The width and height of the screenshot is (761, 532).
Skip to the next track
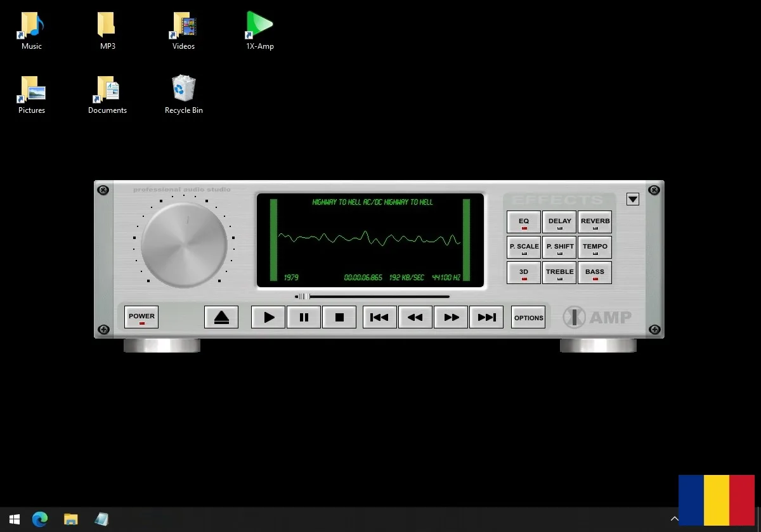point(486,318)
